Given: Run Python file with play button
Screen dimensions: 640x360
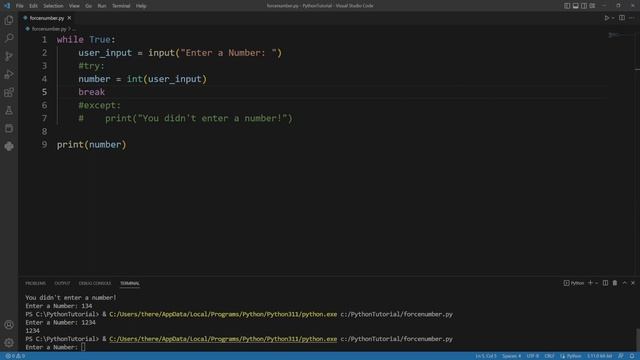Looking at the screenshot, I should [x=607, y=18].
